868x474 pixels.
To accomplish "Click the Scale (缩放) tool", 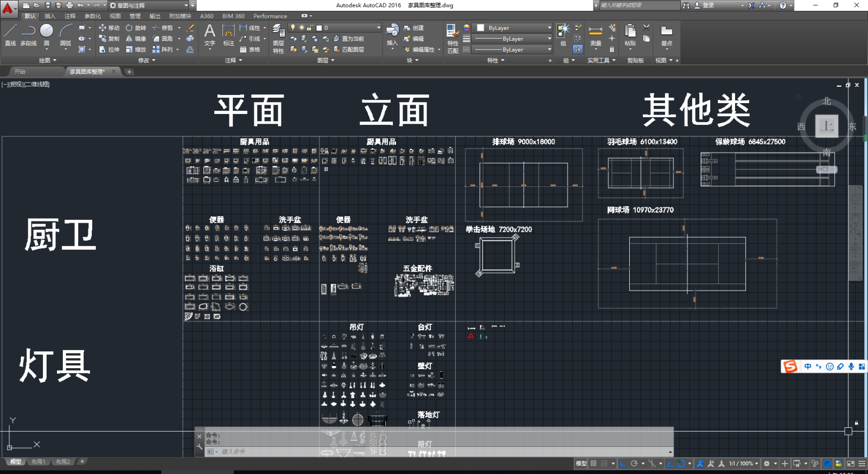I will [136, 49].
